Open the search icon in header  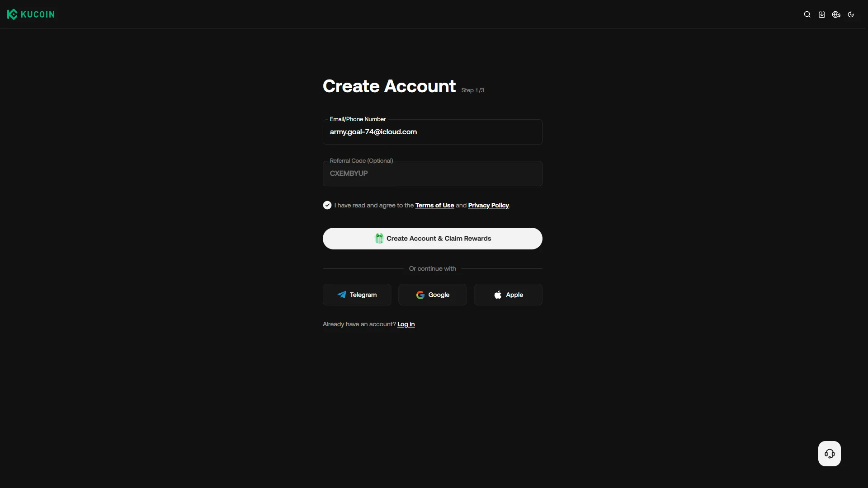click(x=807, y=14)
